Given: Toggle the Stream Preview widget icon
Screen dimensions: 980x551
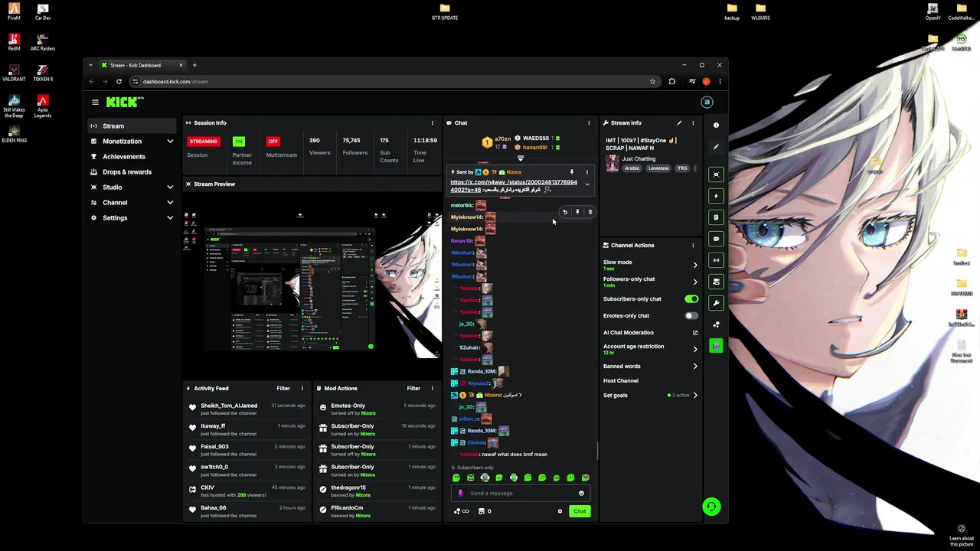Looking at the screenshot, I should coord(717,174).
